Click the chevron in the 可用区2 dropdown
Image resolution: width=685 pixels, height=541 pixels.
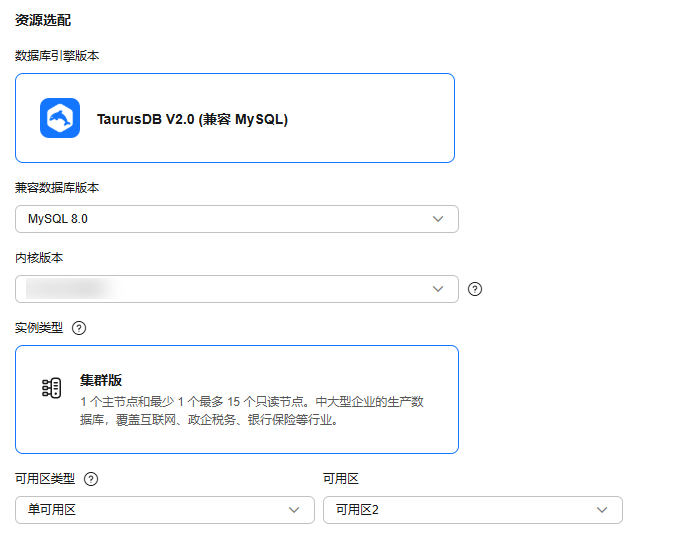point(602,510)
